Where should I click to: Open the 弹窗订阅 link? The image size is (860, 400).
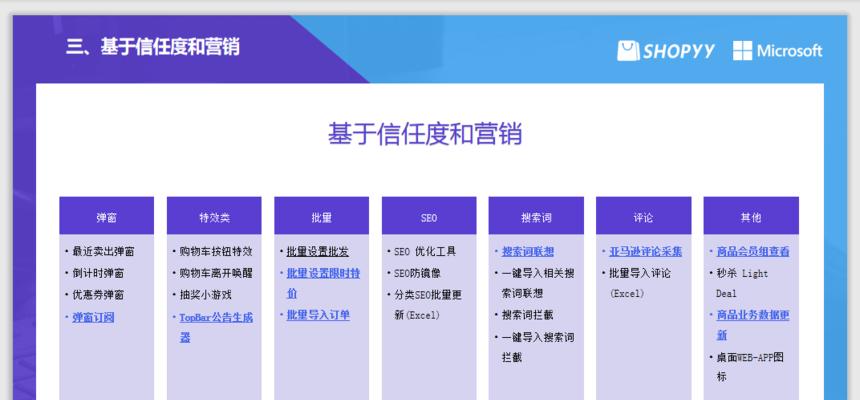[93, 317]
